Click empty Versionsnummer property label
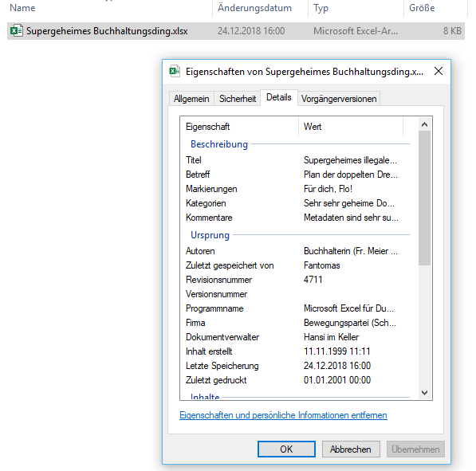The image size is (476, 471). pyautogui.click(x=216, y=294)
